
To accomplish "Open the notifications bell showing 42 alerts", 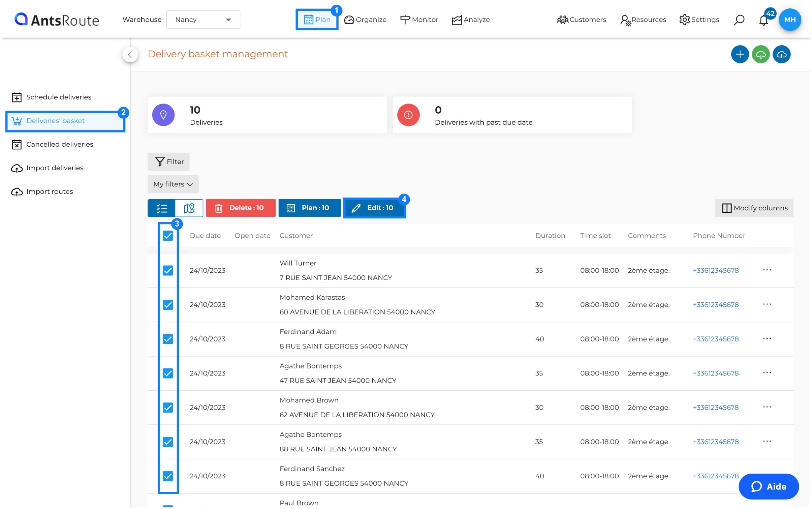I will (x=763, y=20).
